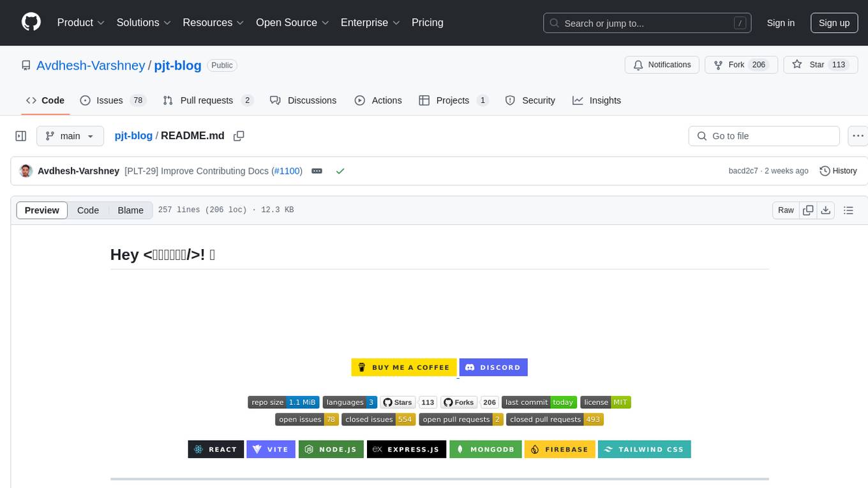
Task: Open the pjt-blog repository link in header
Action: (178, 65)
